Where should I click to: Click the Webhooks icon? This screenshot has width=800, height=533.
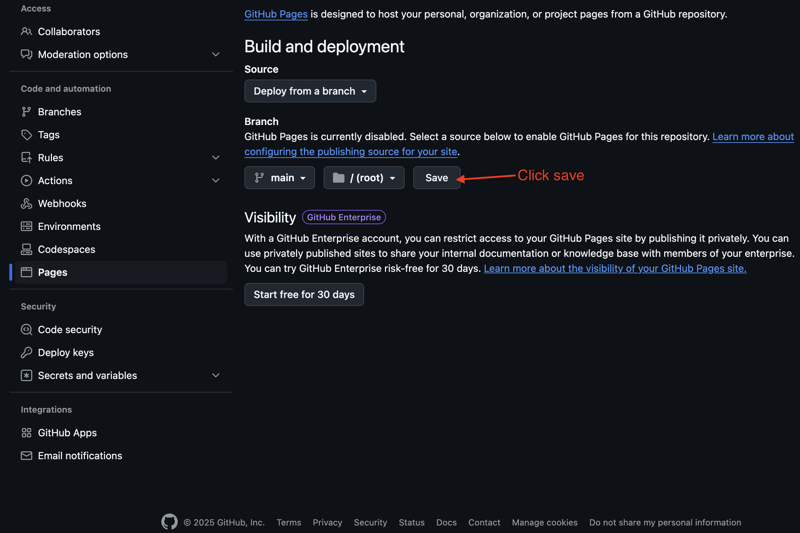[x=26, y=204]
